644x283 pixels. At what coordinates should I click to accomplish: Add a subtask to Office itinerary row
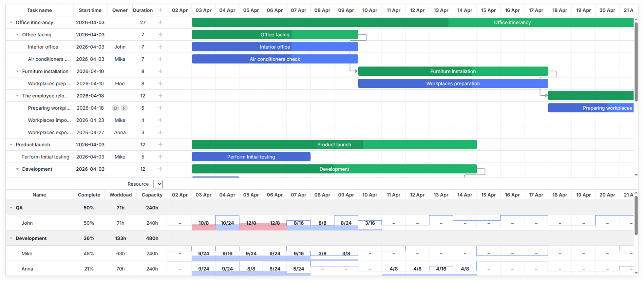160,22
